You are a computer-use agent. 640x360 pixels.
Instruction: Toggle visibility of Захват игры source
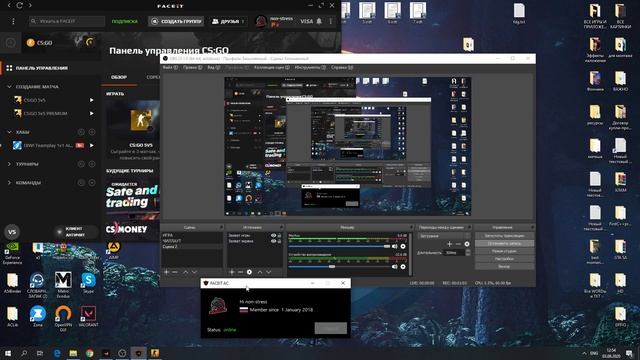pyautogui.click(x=273, y=236)
